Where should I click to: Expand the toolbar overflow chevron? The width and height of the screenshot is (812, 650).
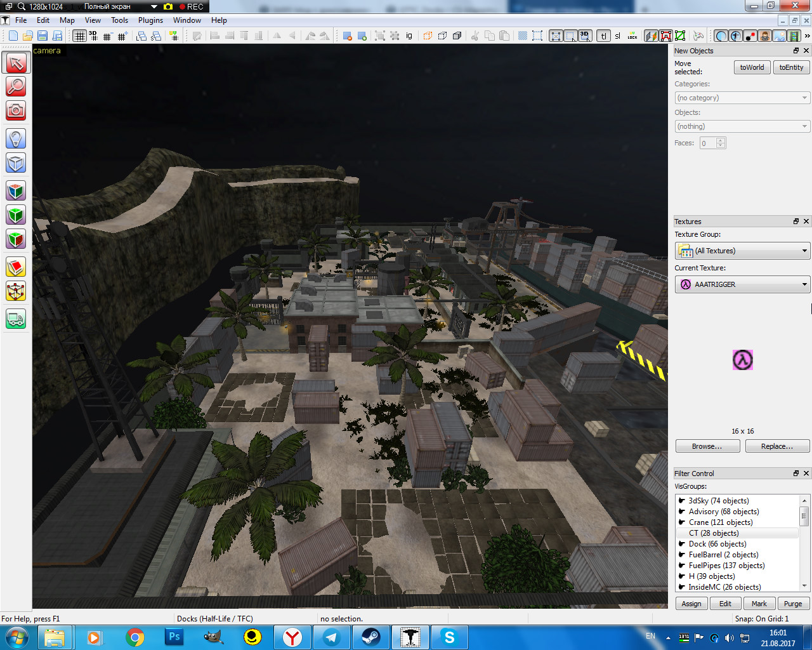click(807, 36)
